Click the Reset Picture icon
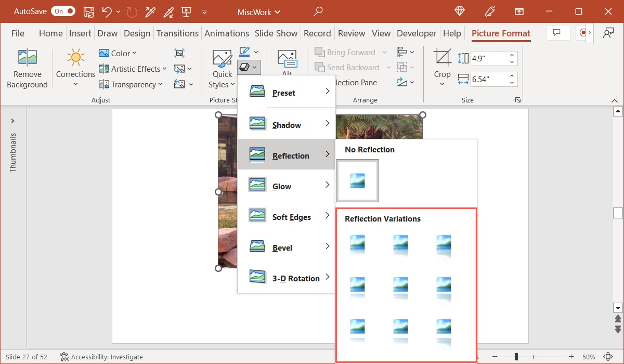Image resolution: width=624 pixels, height=364 pixels. pos(178,84)
